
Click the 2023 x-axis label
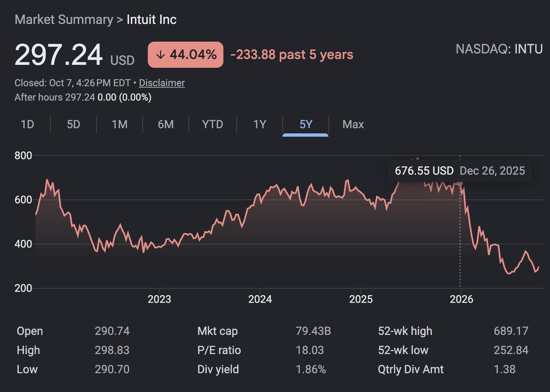point(159,299)
